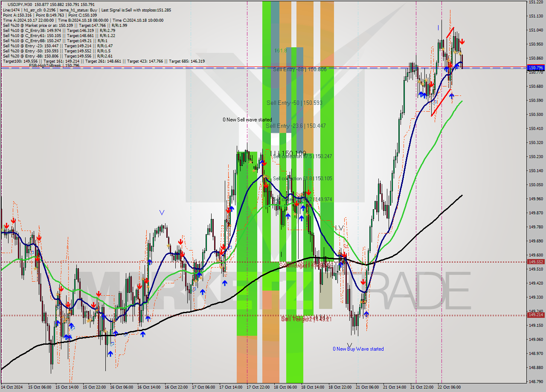Click the 150.950 price axis label
This screenshot has width=546, height=392.
click(536, 44)
